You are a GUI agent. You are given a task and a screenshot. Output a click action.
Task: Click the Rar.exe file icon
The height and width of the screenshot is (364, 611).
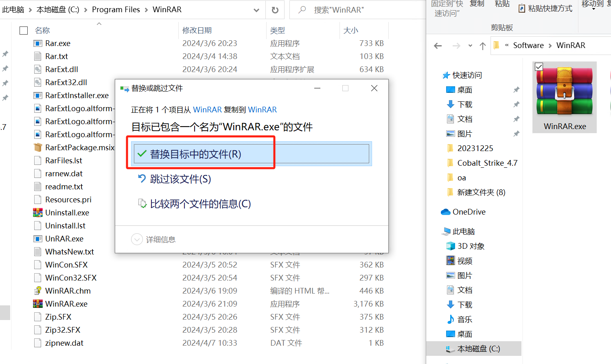click(38, 43)
